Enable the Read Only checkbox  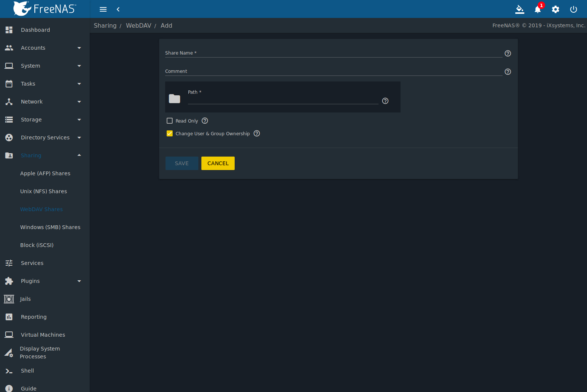point(170,121)
